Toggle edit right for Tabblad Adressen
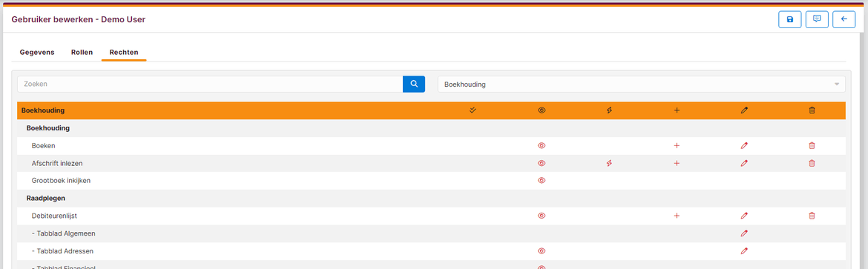This screenshot has height=269, width=868. [x=744, y=250]
